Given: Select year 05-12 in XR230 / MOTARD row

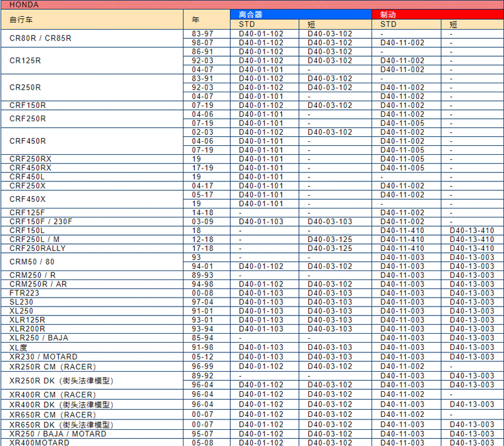Looking at the screenshot, I should (202, 357).
